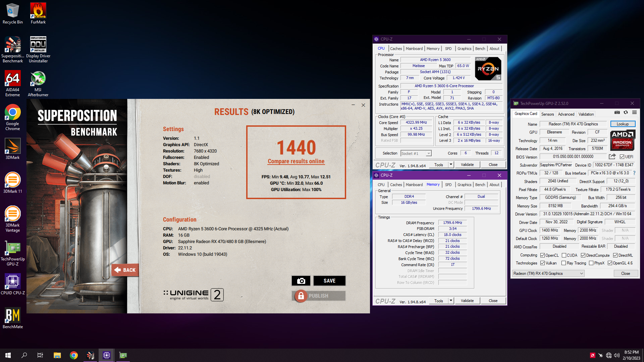Open 3DMark 11 desktop icon
The width and height of the screenshot is (644, 362).
[13, 183]
